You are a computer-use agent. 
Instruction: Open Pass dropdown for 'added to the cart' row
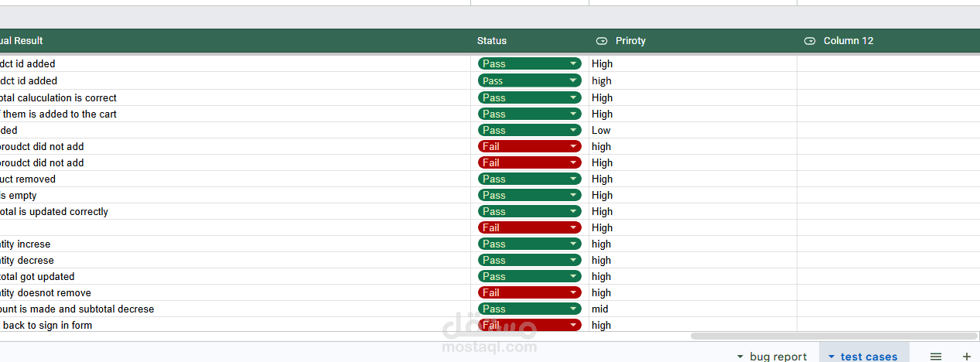coord(573,114)
